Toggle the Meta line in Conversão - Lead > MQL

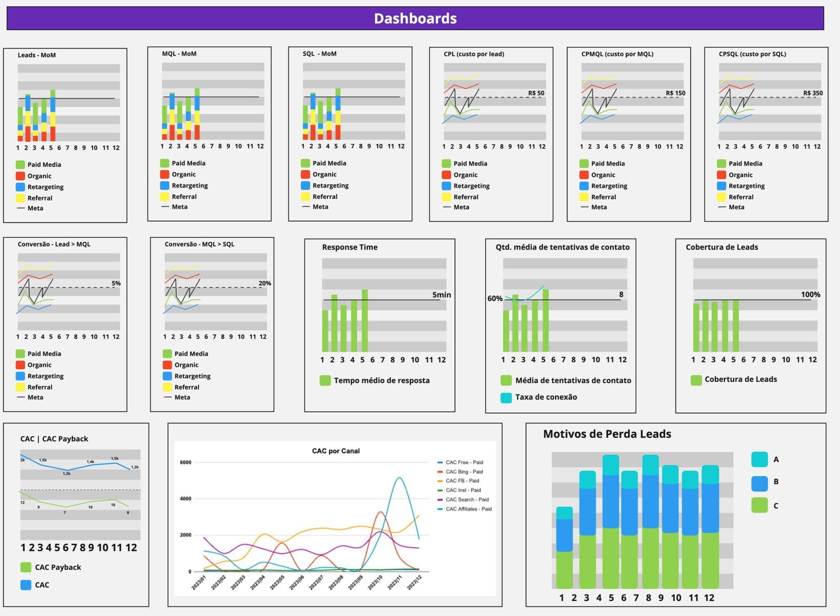click(x=21, y=397)
